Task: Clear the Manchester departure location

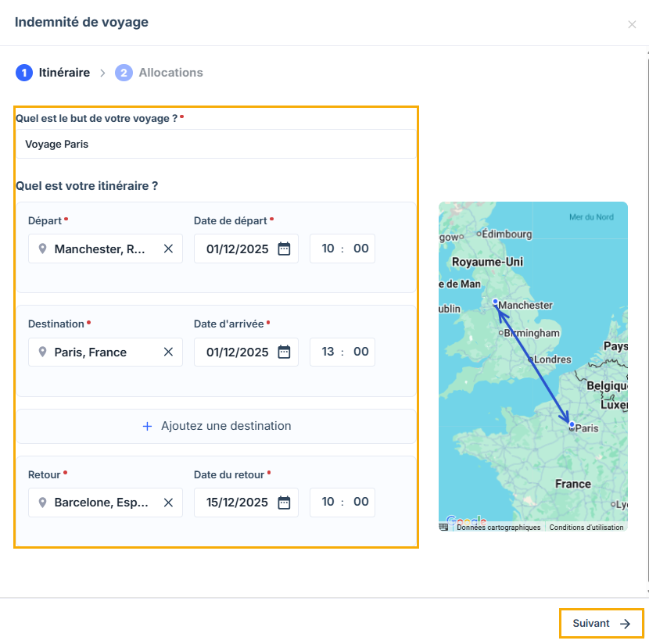Action: (x=168, y=249)
